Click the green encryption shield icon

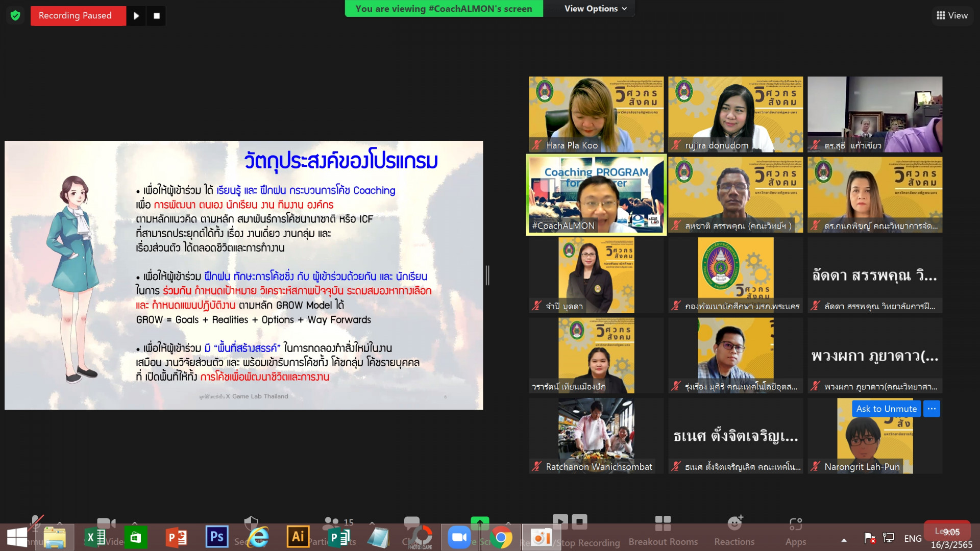15,16
